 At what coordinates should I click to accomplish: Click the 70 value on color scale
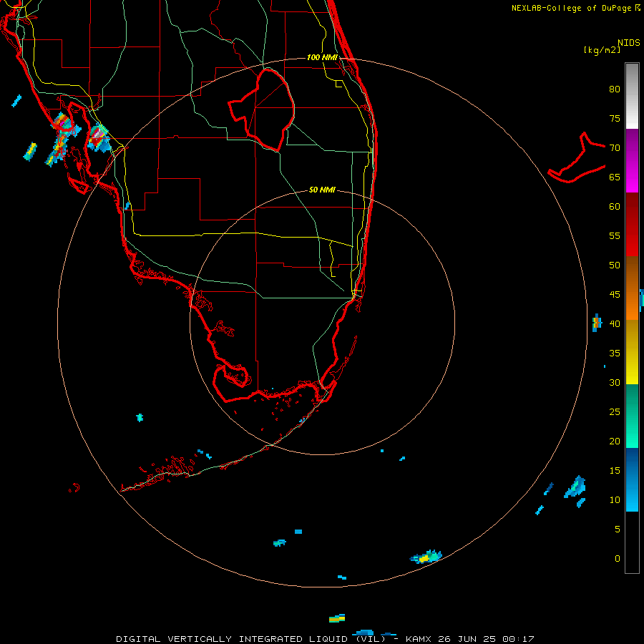tap(615, 148)
